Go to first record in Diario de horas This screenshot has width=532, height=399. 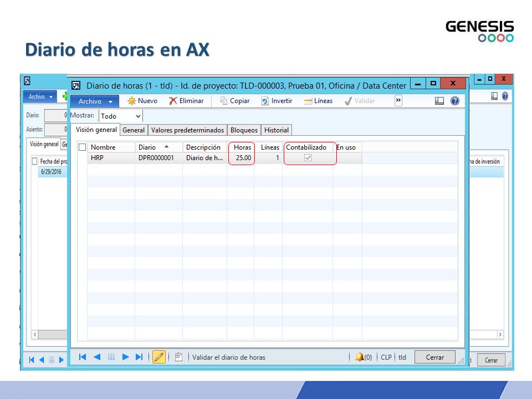pyautogui.click(x=83, y=357)
